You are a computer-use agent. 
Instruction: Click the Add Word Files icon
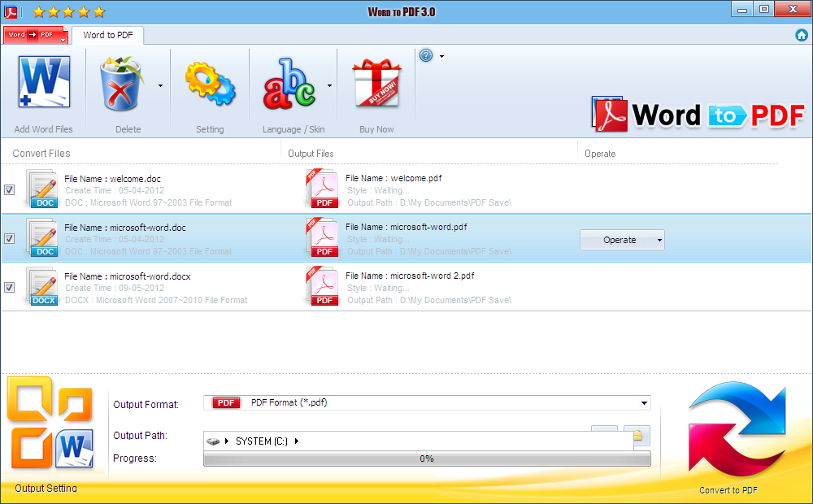point(44,82)
